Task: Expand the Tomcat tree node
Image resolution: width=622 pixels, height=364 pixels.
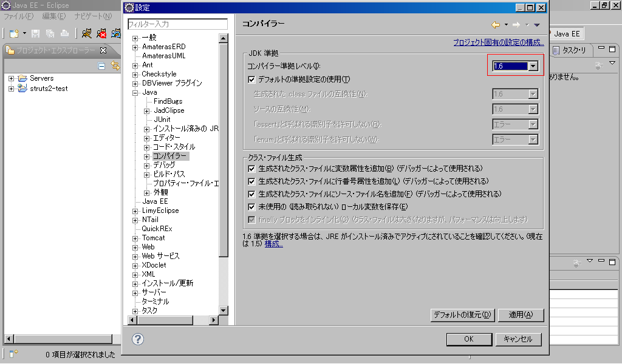Action: 135,239
